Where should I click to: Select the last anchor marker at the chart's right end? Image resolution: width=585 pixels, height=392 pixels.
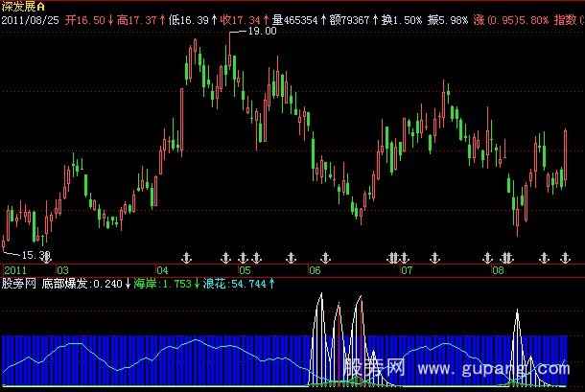tap(566, 258)
